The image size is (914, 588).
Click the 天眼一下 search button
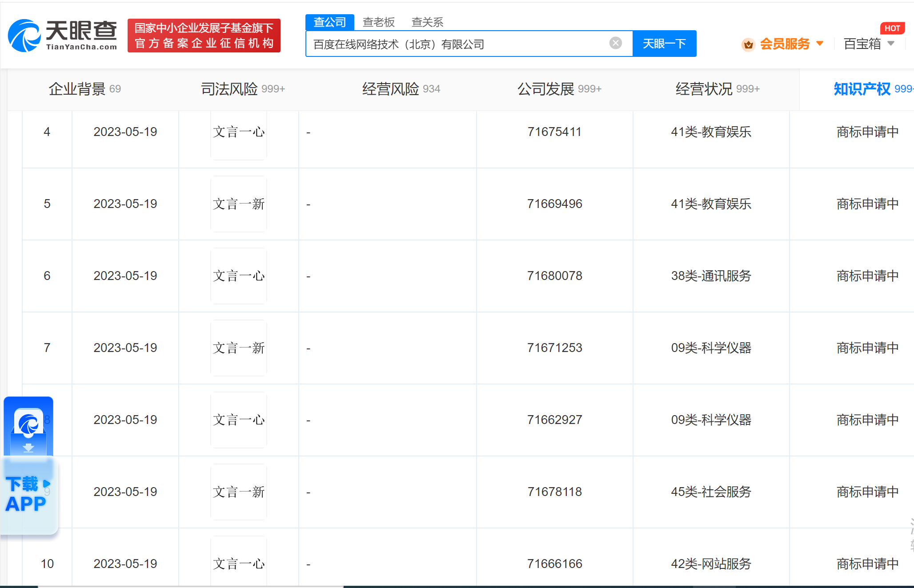664,44
